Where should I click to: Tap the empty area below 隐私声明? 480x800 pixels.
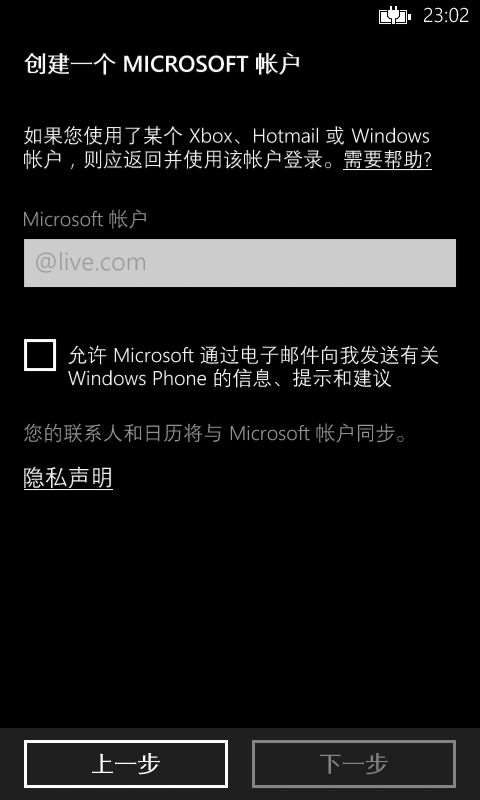point(240,607)
